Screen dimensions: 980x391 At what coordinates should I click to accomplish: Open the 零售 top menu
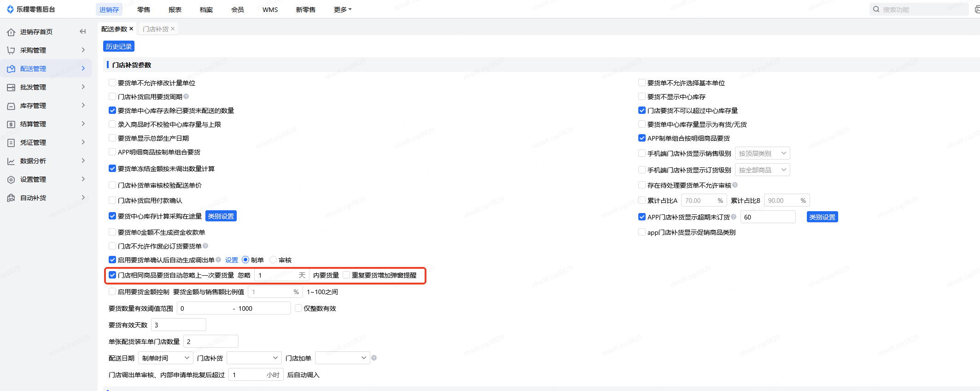144,9
